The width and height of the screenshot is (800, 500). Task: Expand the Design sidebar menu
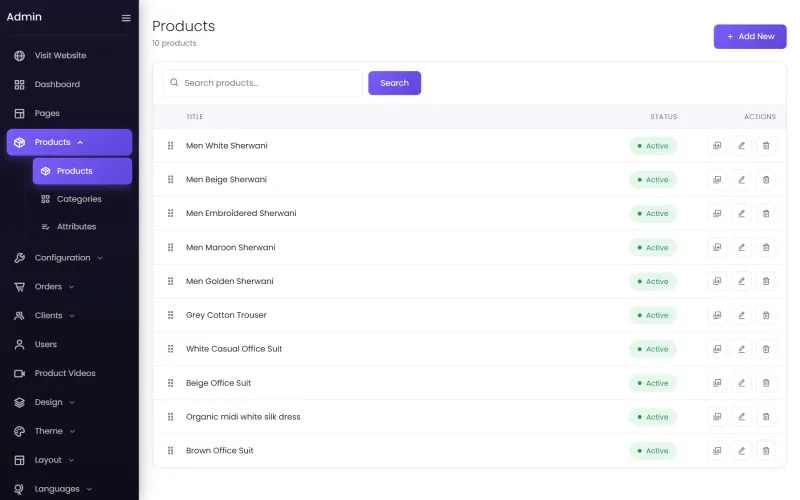(x=69, y=403)
